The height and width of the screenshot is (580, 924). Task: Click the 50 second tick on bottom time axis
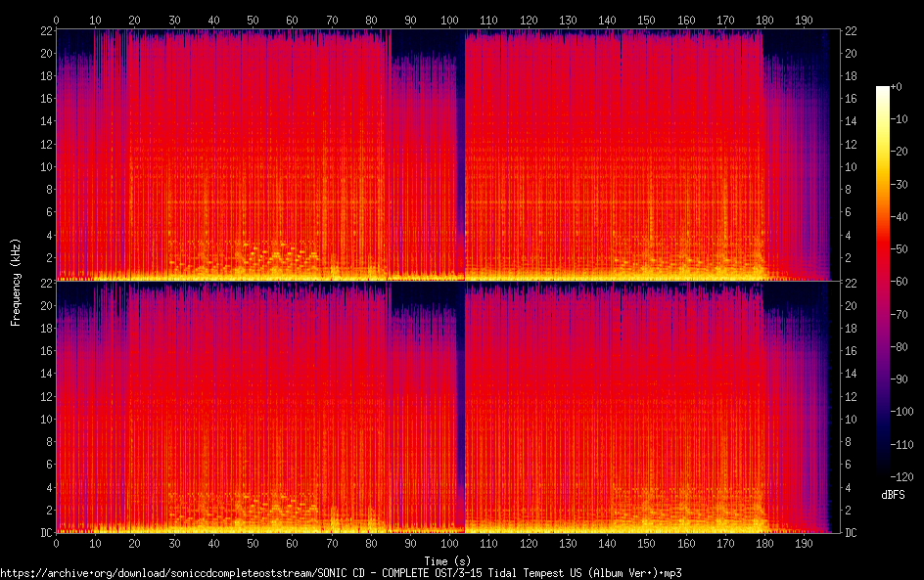[x=253, y=543]
